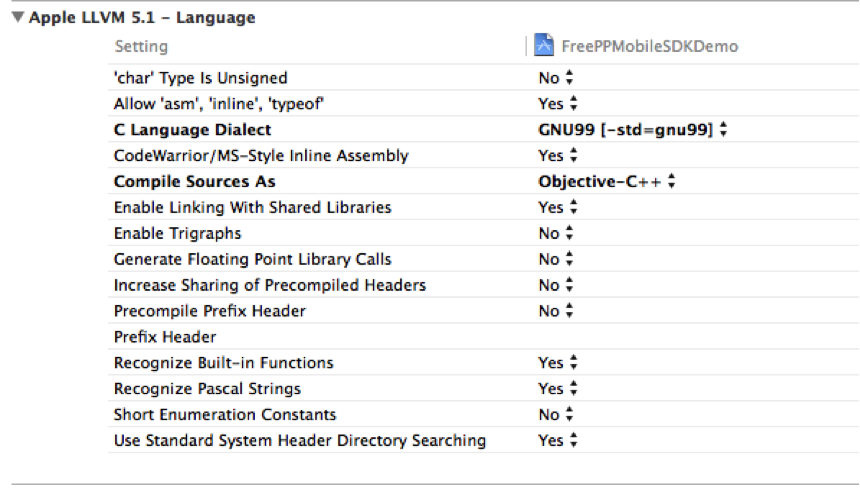
Task: Open the 'char' Type Is Unsigned dropdown
Action: (556, 78)
